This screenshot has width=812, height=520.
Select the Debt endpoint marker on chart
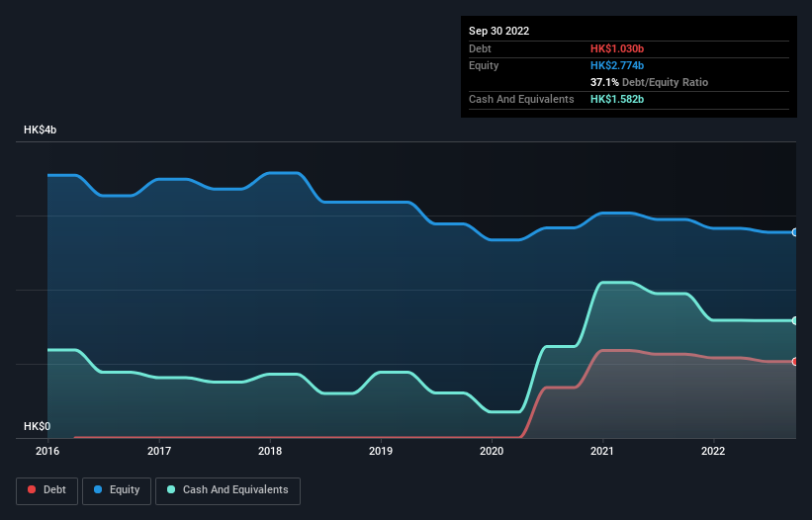pos(795,362)
